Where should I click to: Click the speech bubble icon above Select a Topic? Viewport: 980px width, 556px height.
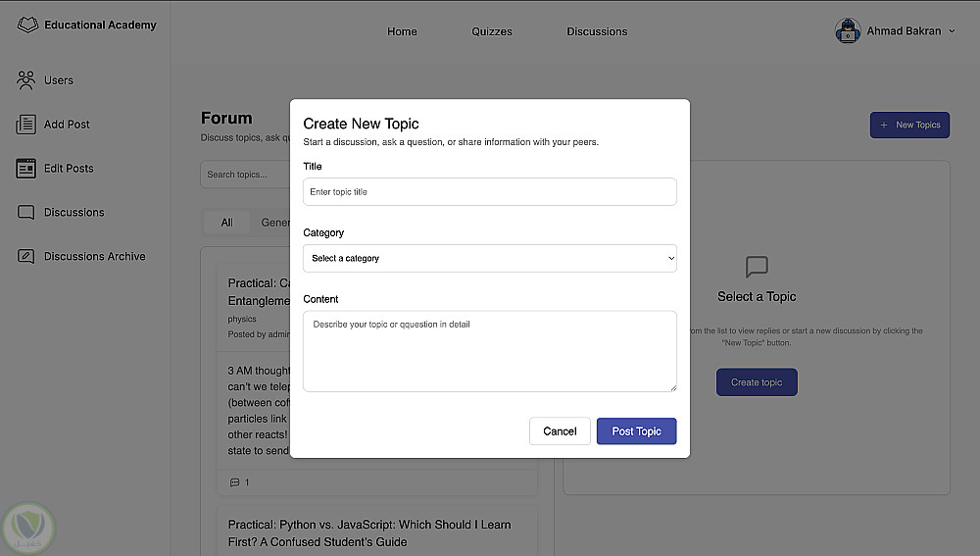pos(757,267)
